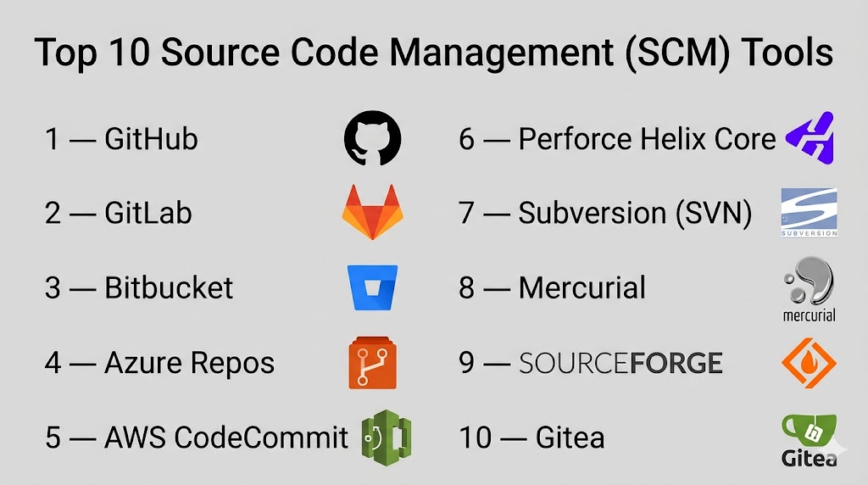Viewport: 868px width, 485px height.
Task: Click the GitHub octocat logo
Action: coord(372,138)
